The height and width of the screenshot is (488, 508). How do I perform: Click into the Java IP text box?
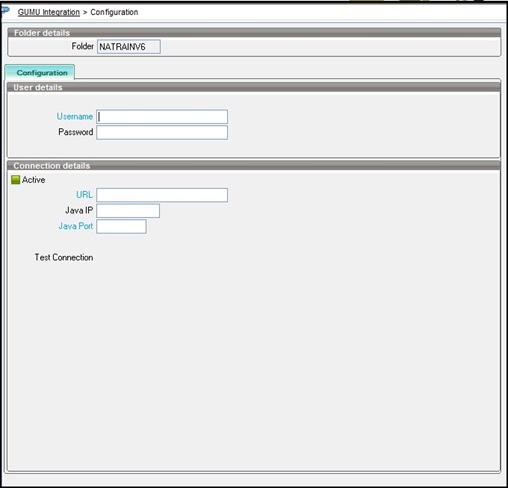128,211
